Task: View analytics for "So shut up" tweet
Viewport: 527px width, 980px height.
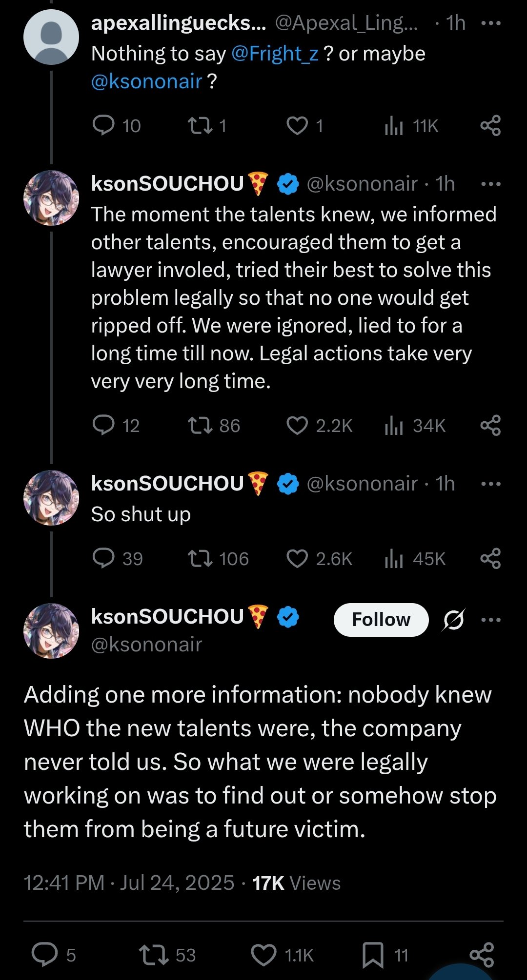Action: (394, 559)
